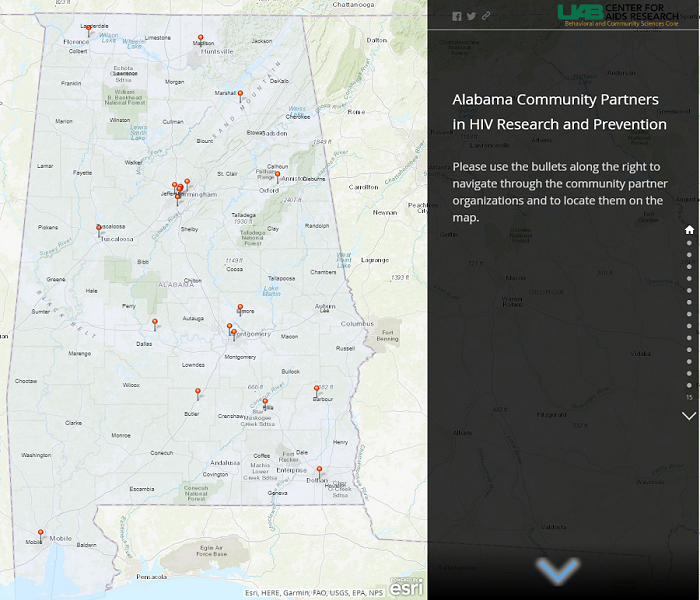Viewport: 700px width, 600px height.
Task: Go to the home section bullet
Action: click(689, 229)
